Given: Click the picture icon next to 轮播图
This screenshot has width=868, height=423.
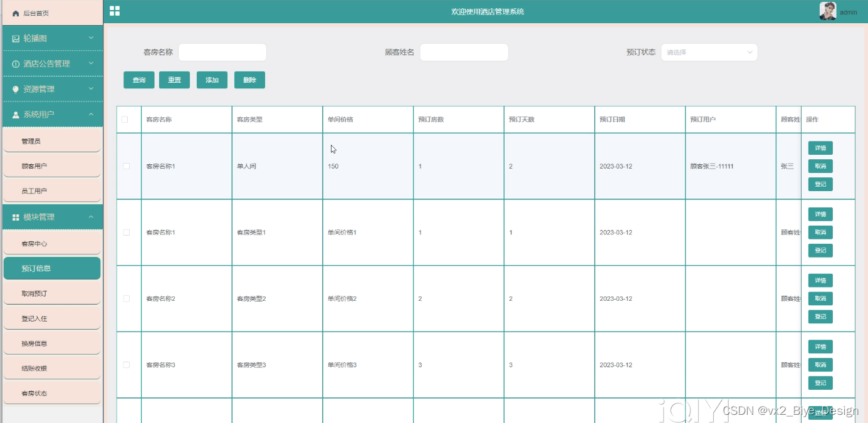Looking at the screenshot, I should pos(16,38).
